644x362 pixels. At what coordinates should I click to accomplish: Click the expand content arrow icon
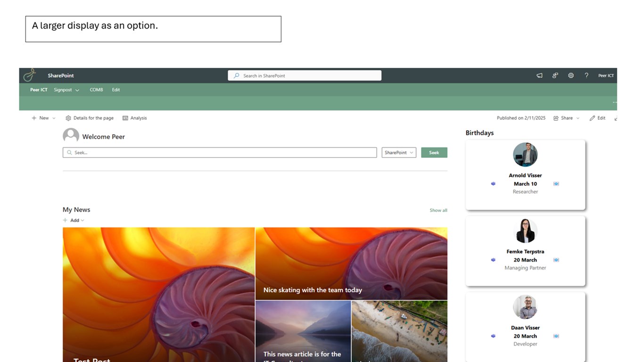pyautogui.click(x=616, y=118)
